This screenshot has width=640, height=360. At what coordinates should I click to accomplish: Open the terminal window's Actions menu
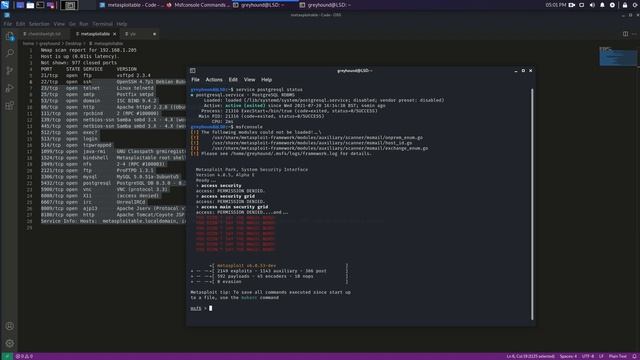pos(214,80)
